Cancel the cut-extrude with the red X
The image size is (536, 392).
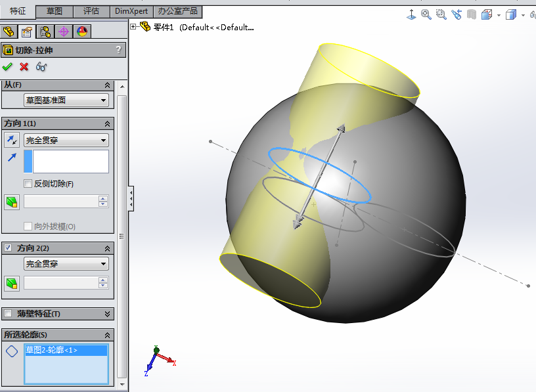(x=24, y=66)
